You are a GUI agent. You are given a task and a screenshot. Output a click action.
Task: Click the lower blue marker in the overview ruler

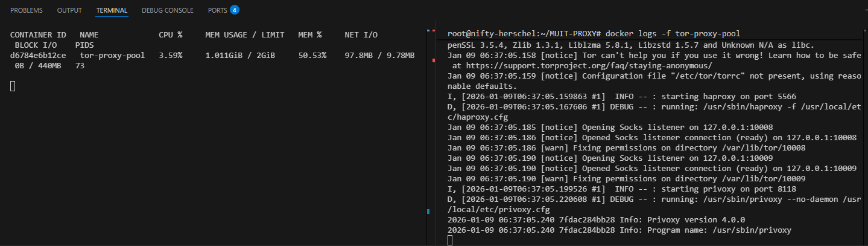pos(428,211)
